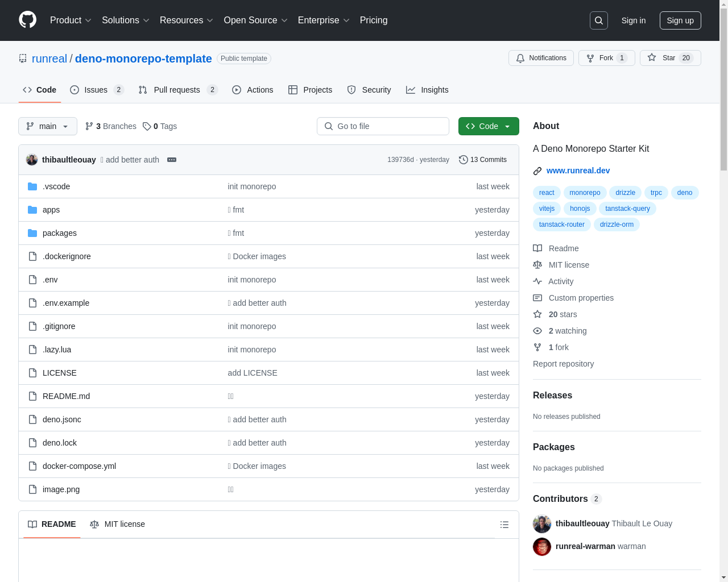View 2 watching list
Screen dimensions: 728x582
tap(560, 331)
